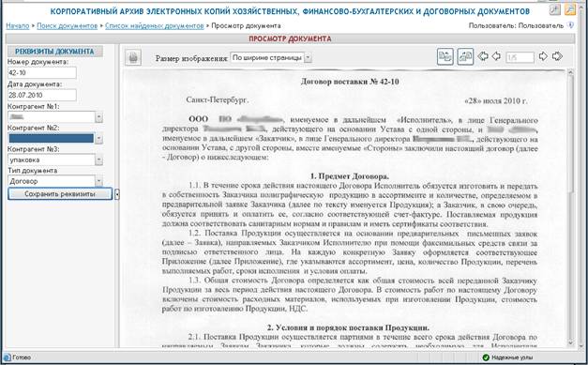
Task: Print the document with the printer icon
Action: [133, 58]
